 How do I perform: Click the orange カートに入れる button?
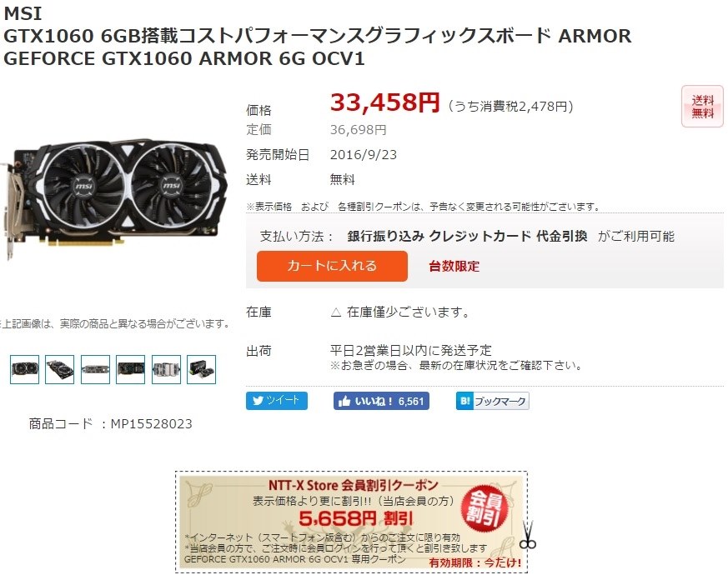[x=332, y=266]
